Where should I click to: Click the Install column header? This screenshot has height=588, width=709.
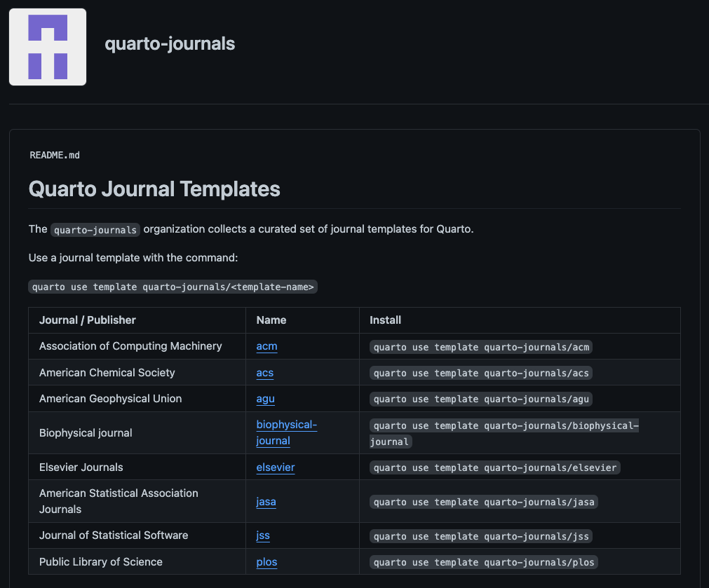pos(385,320)
